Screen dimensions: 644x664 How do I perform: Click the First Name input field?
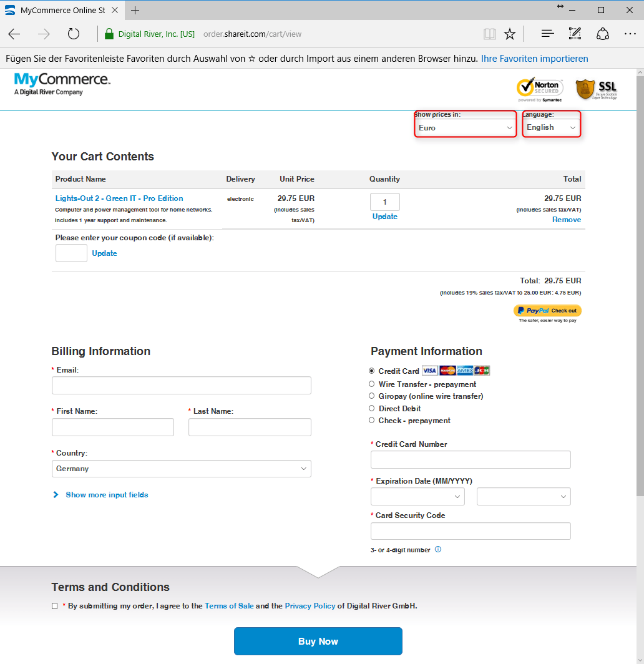[x=113, y=427]
